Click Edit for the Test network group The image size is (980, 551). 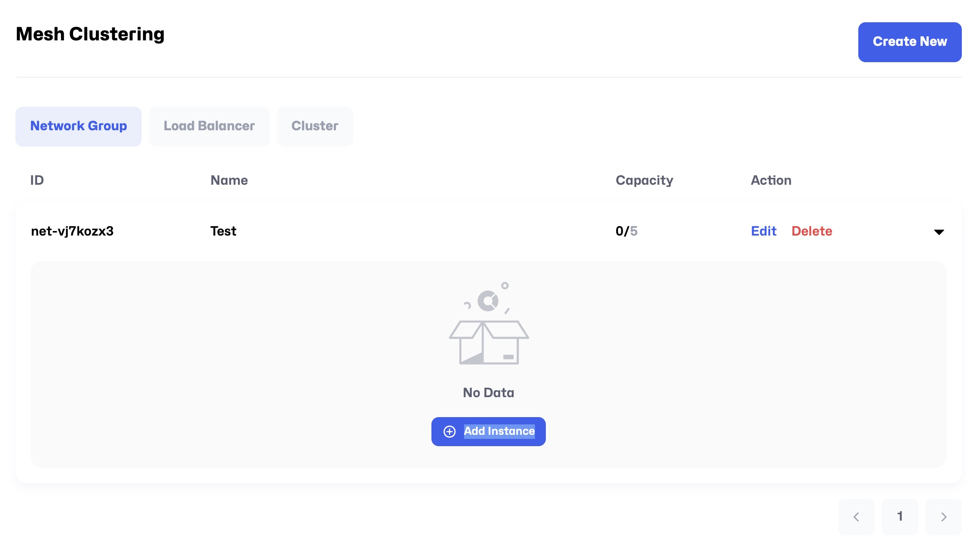point(763,231)
